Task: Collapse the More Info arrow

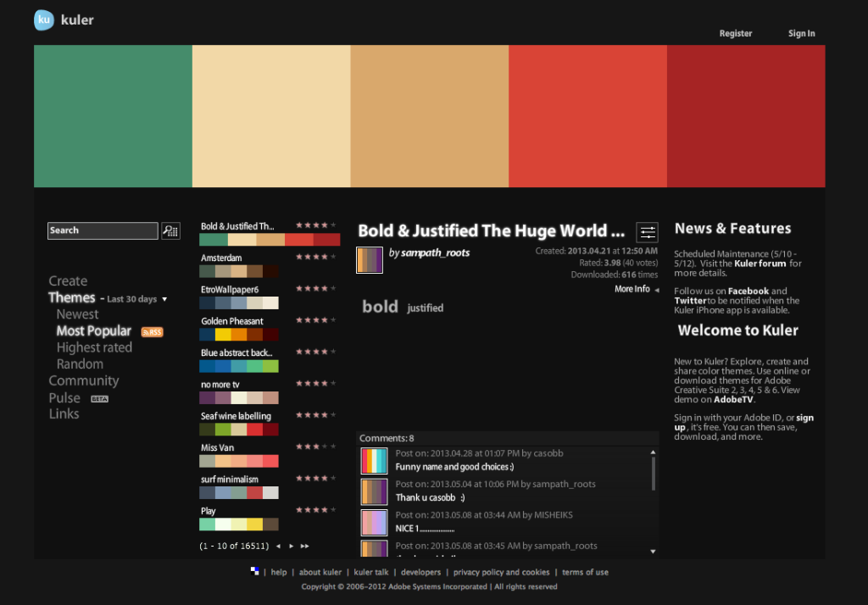Action: click(657, 290)
